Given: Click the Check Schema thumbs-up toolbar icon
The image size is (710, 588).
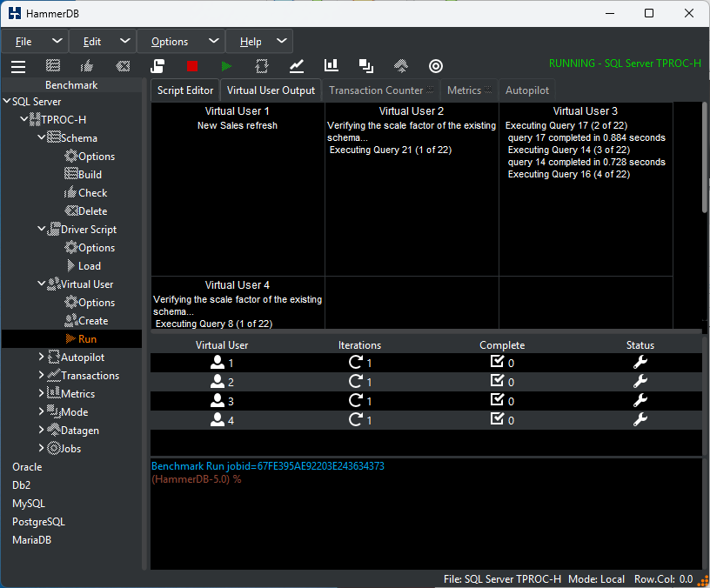Looking at the screenshot, I should [x=86, y=66].
